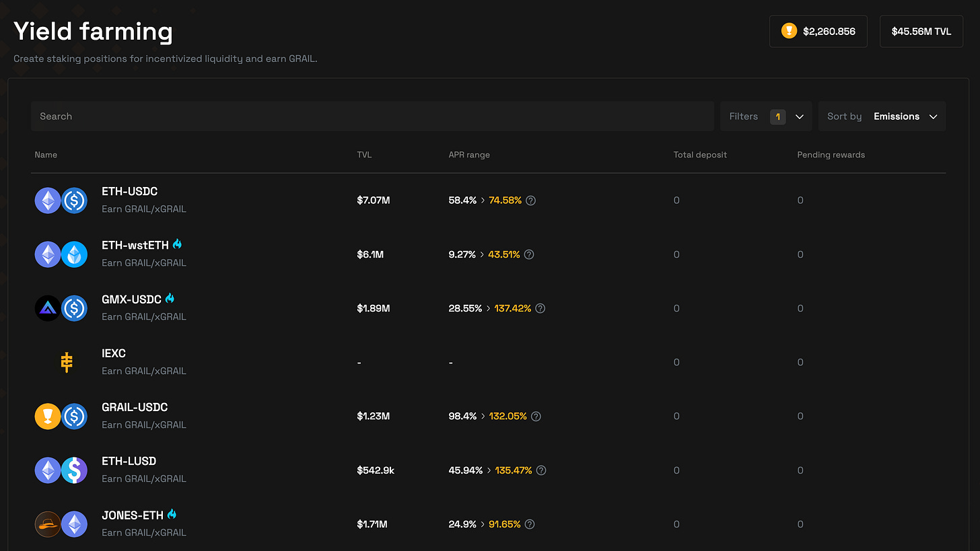Open the GRAIL-USDC pool name
The width and height of the screenshot is (980, 551).
click(135, 407)
